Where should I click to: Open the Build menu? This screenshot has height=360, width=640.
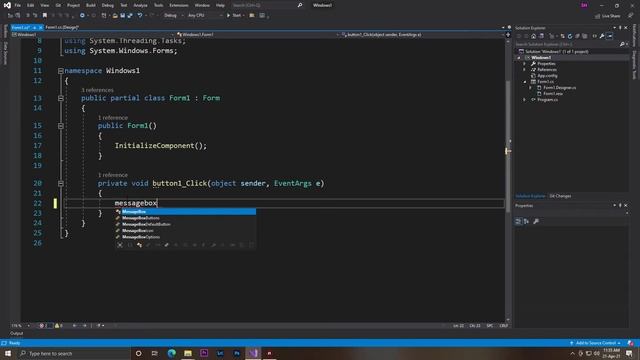[91, 5]
